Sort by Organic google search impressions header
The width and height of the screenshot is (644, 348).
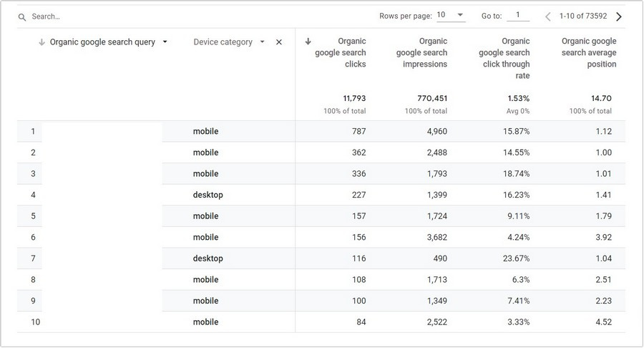(421, 52)
